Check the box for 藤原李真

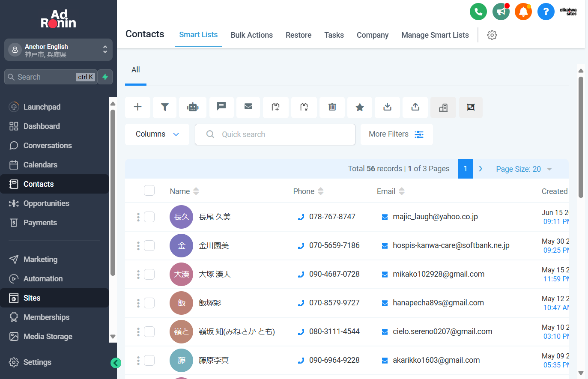(149, 361)
